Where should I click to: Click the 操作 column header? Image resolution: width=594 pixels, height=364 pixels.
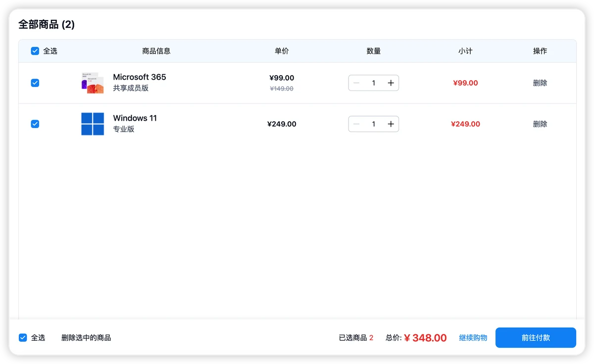pos(540,51)
